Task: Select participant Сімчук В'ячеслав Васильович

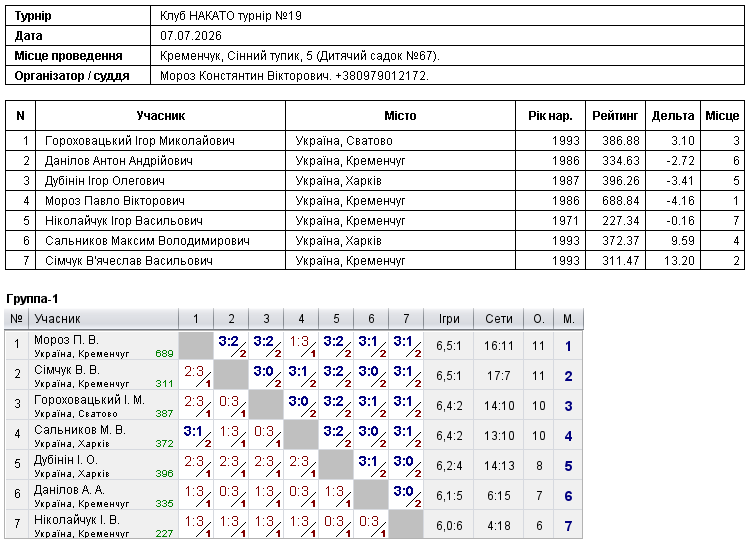Action: point(129,261)
